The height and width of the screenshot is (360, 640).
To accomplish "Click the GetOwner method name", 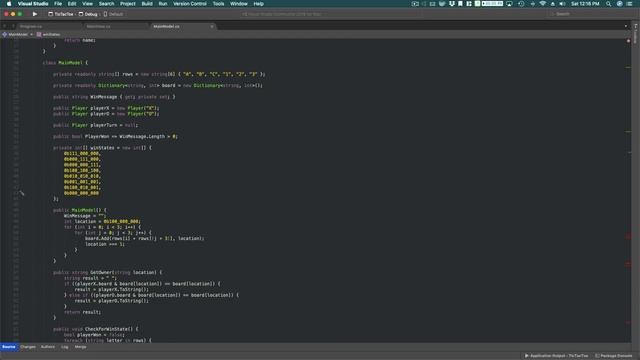I will click(x=100, y=272).
